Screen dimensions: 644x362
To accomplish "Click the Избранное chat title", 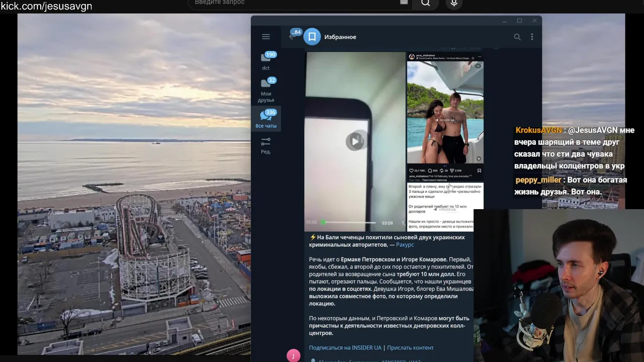I will point(340,37).
